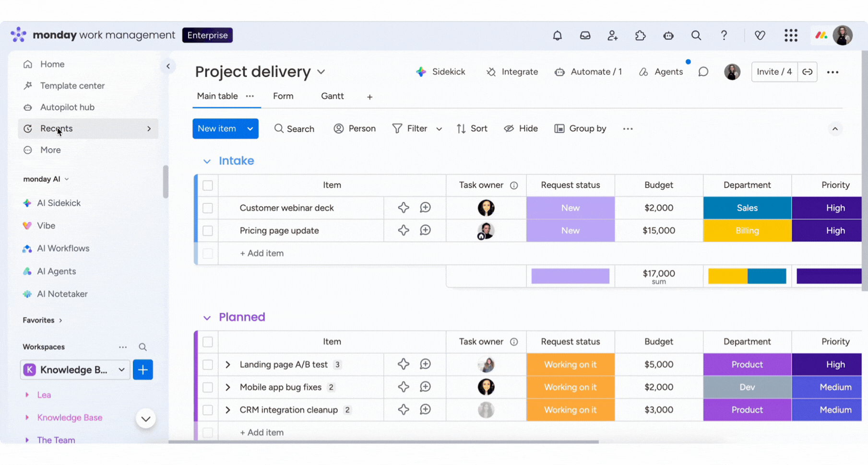Switch to the Gantt tab

(x=332, y=96)
